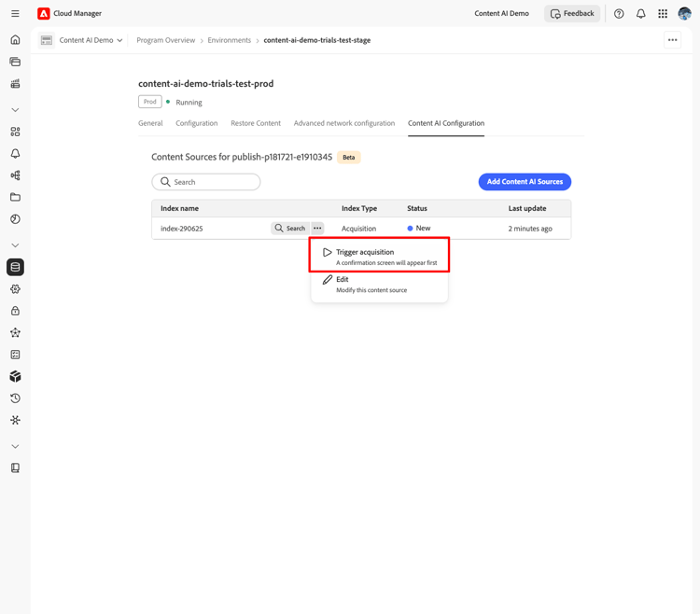Open the checklist sidebar icon
The width and height of the screenshot is (700, 614).
click(x=15, y=355)
